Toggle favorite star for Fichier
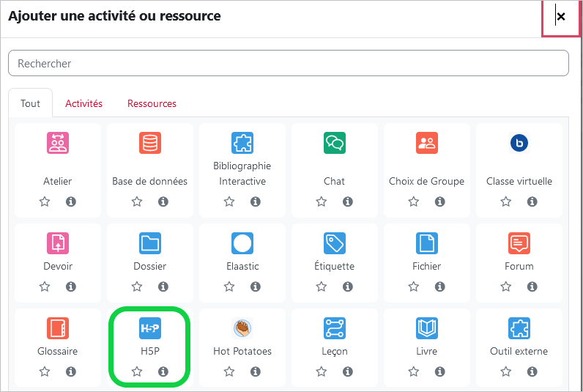The height and width of the screenshot is (392, 583). point(414,286)
